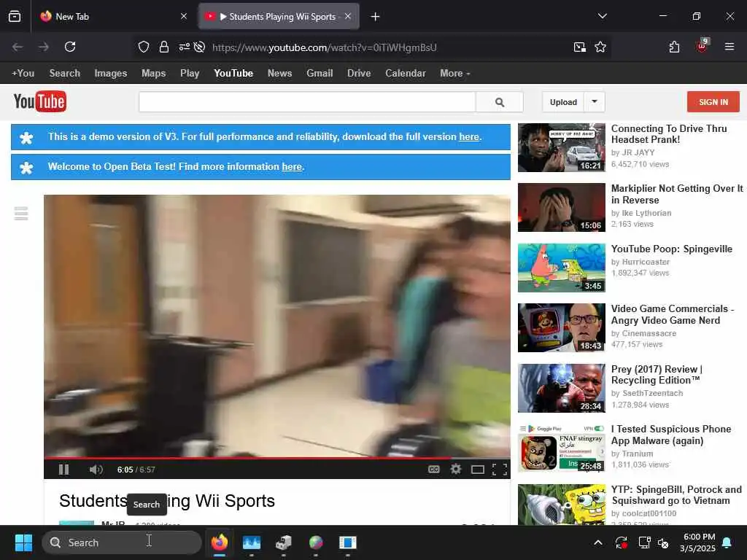
Task: Open 'I Tested Suspicious Phone App Malware (again)'
Action: tap(671, 435)
